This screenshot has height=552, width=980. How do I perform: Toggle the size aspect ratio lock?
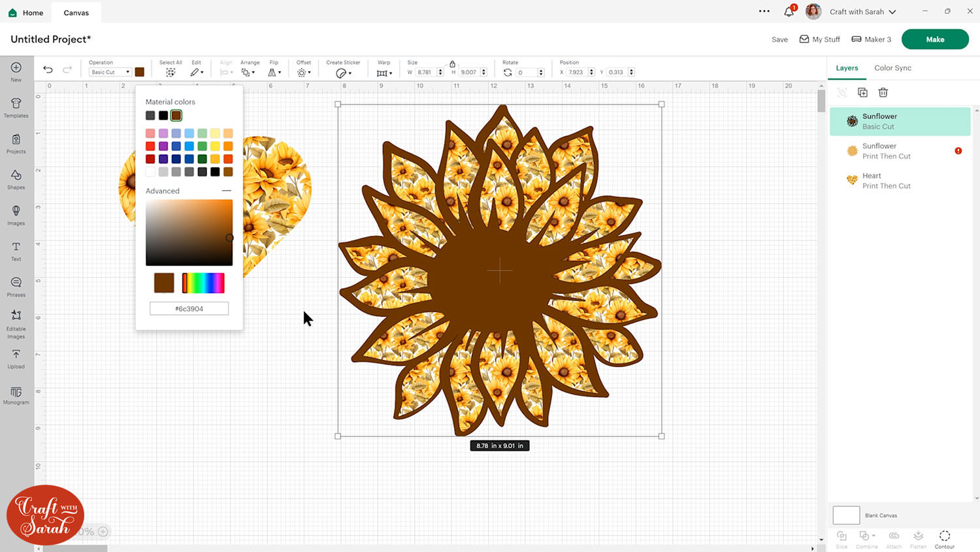[452, 63]
